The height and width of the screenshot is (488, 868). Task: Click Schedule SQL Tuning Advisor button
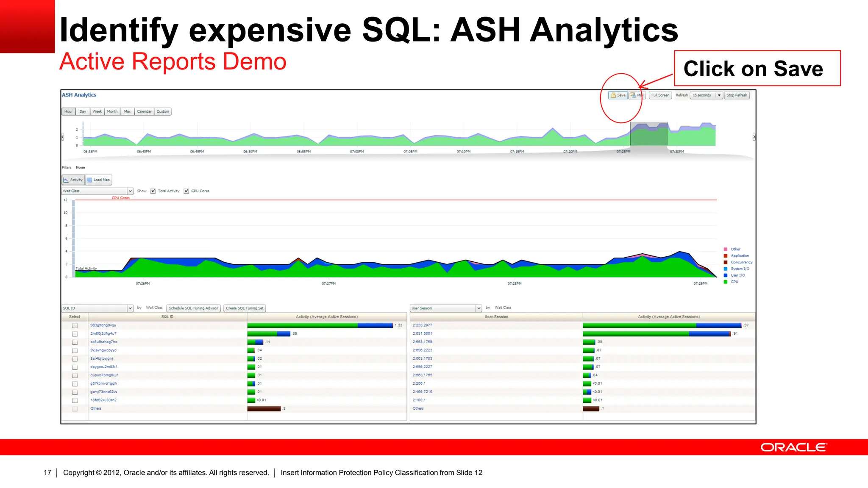tap(193, 308)
